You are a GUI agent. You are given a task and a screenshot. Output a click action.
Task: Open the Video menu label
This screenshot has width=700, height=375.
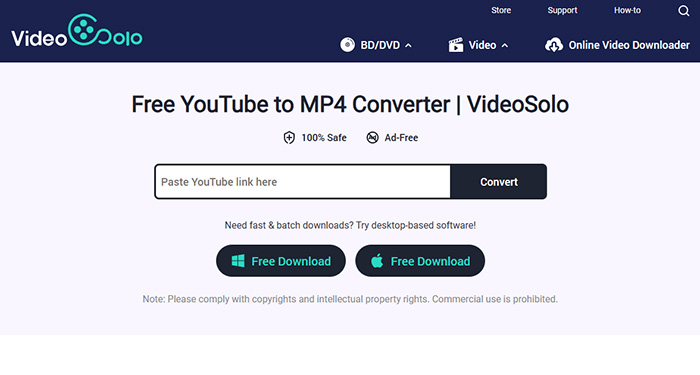pyautogui.click(x=483, y=45)
